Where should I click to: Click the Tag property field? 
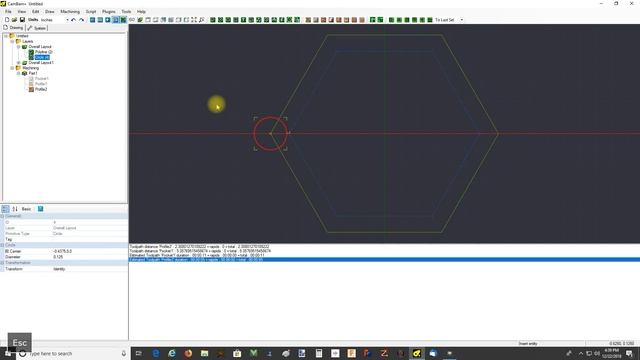pyautogui.click(x=90, y=239)
